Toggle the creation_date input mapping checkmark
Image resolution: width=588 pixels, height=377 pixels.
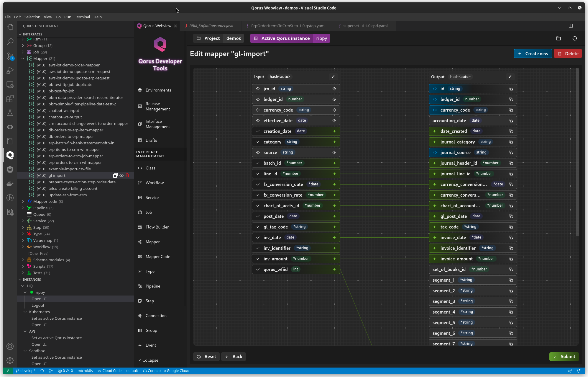pyautogui.click(x=258, y=131)
